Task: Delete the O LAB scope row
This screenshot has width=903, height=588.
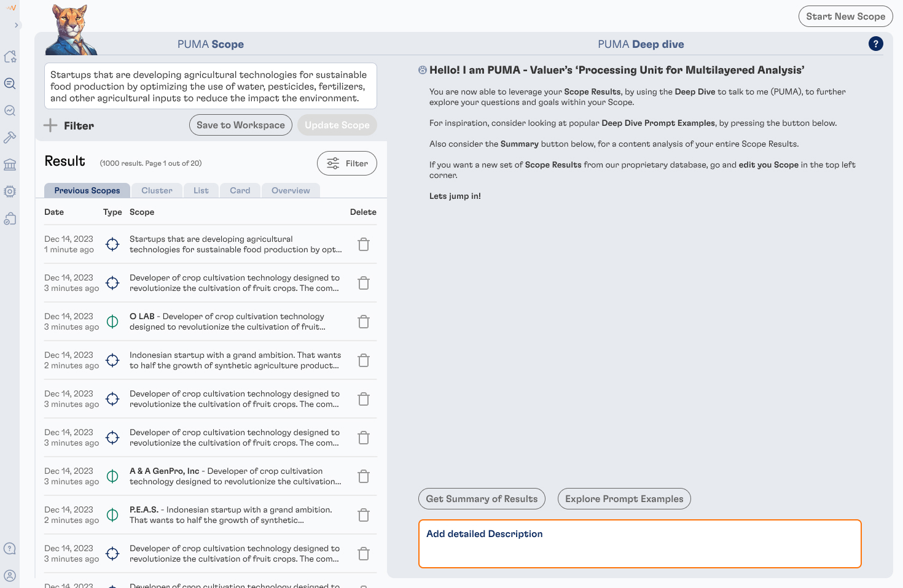Action: click(x=364, y=322)
